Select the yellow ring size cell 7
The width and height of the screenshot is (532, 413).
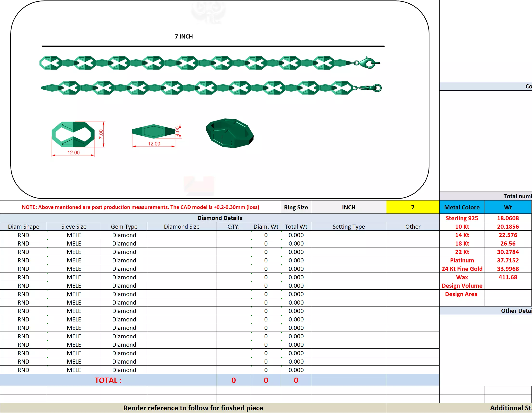click(x=412, y=207)
